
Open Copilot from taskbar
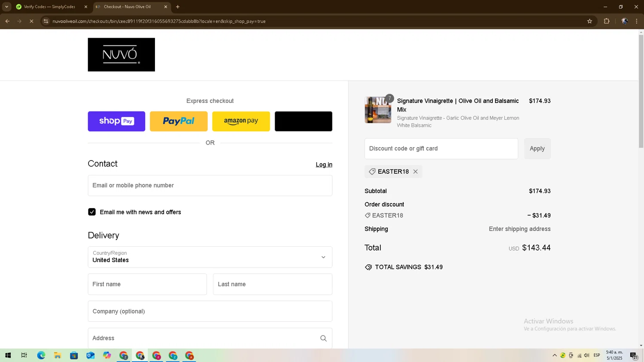tap(107, 355)
